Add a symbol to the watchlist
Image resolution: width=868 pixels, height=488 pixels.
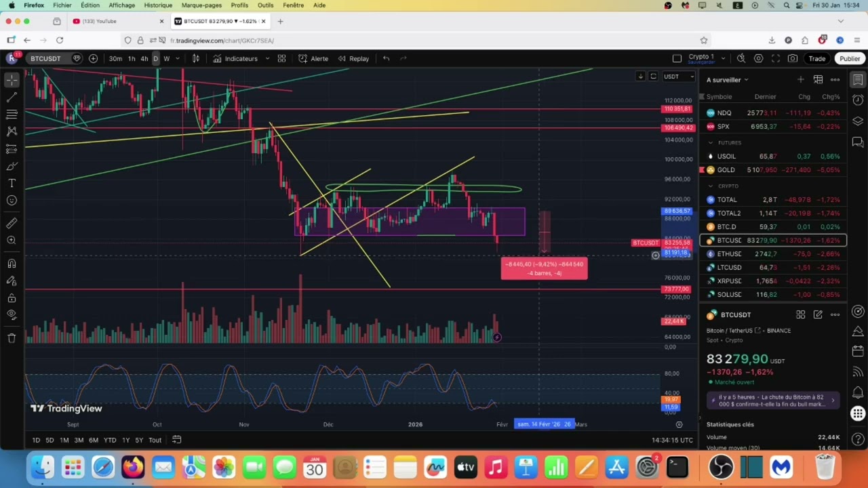tap(801, 80)
